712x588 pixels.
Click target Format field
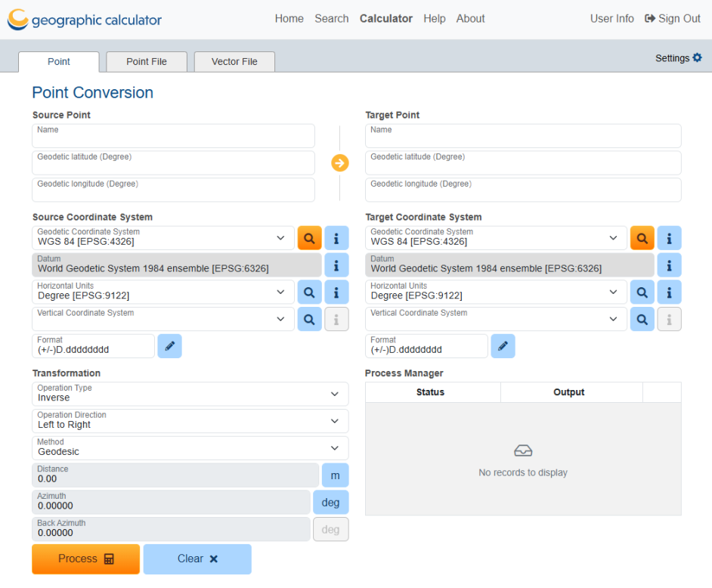(426, 346)
